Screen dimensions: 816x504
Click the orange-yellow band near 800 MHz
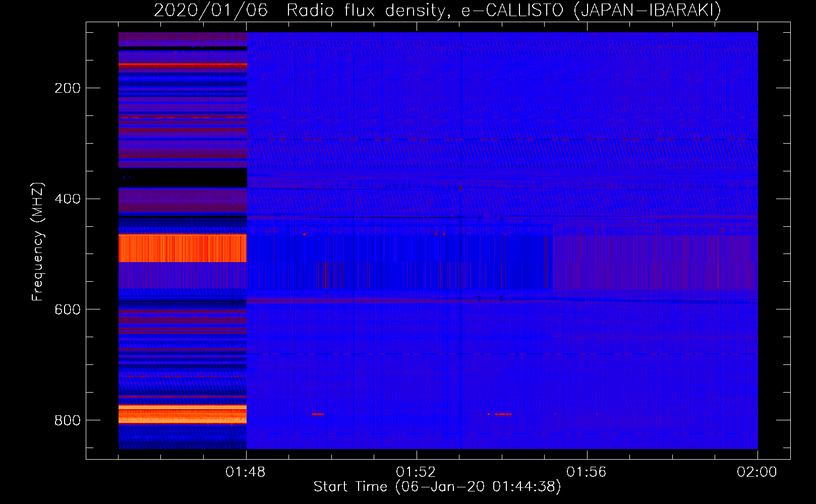click(x=183, y=414)
